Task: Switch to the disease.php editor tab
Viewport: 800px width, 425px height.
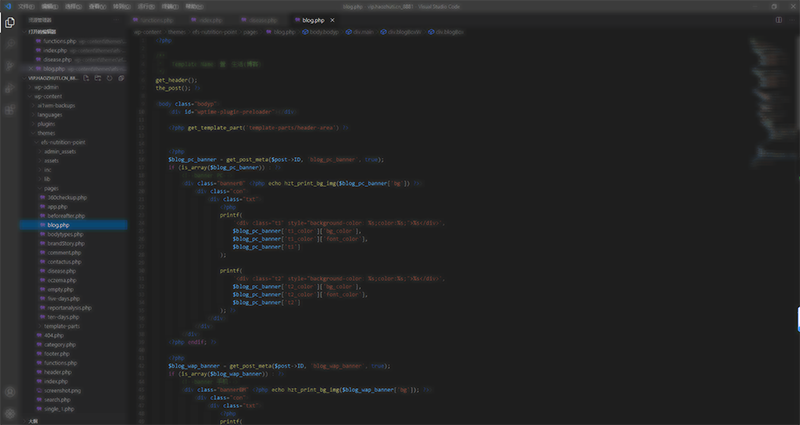Action: [x=262, y=20]
